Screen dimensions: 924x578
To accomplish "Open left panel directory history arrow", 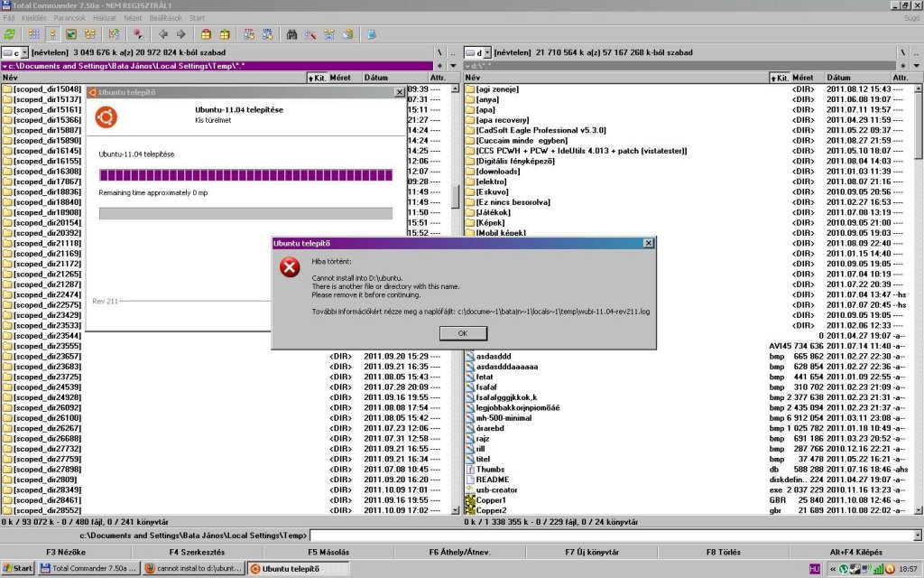I will click(x=453, y=66).
